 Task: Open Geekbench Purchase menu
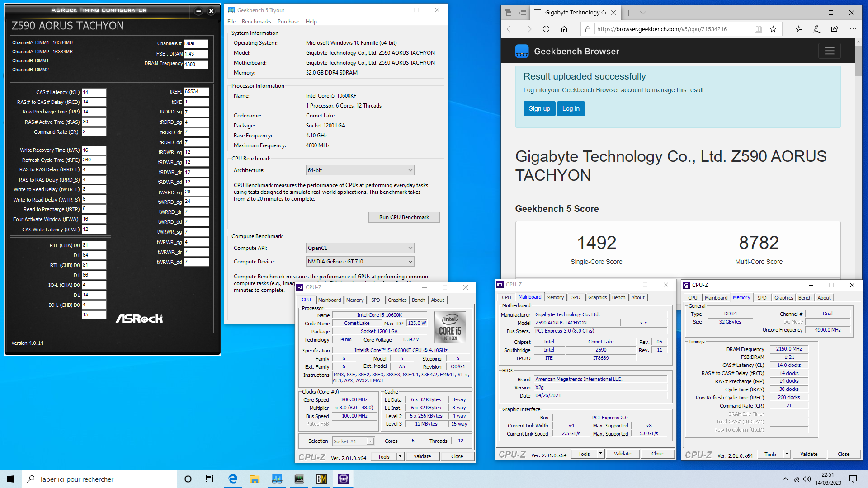(x=288, y=22)
